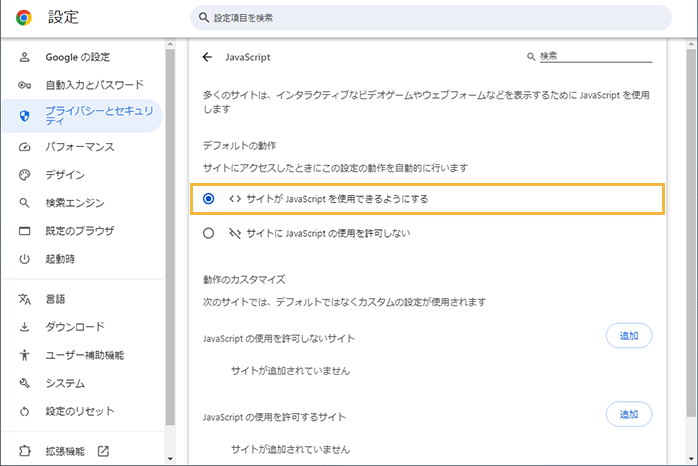Focus the 設定項目を検索 search field
The height and width of the screenshot is (466, 698).
click(x=431, y=18)
